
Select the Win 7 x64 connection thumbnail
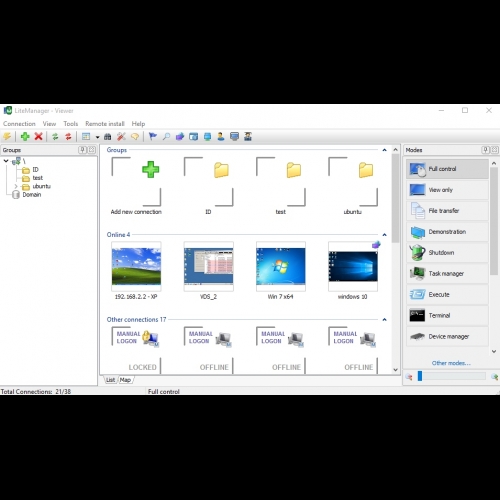pyautogui.click(x=281, y=267)
